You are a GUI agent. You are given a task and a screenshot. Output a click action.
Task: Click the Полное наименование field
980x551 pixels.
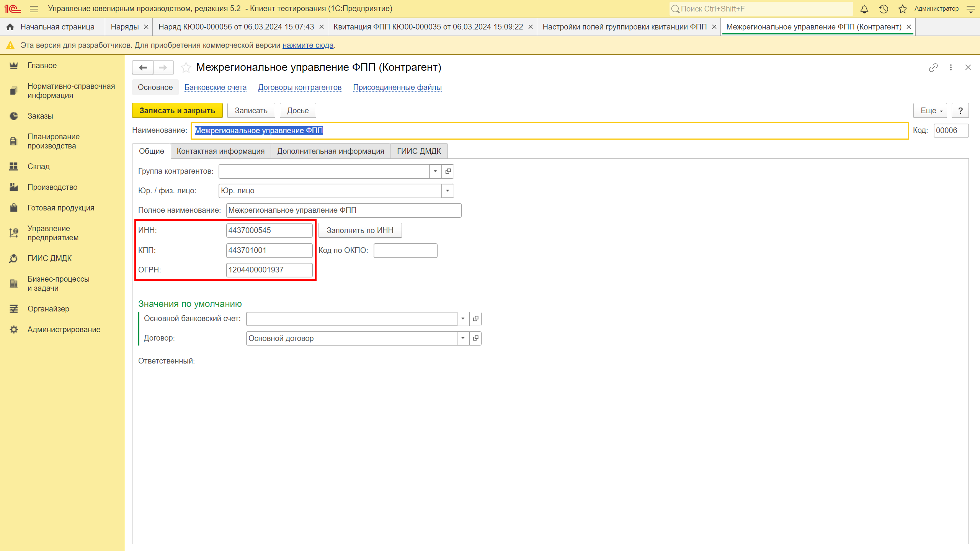(x=344, y=210)
